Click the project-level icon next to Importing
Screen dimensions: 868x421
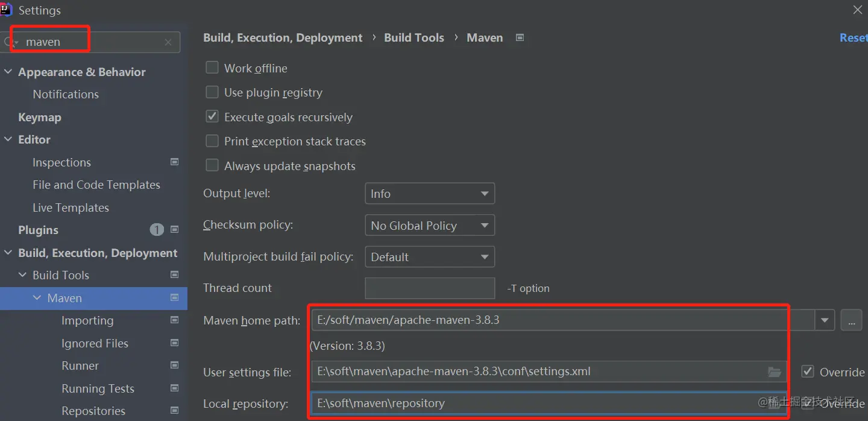click(x=175, y=320)
